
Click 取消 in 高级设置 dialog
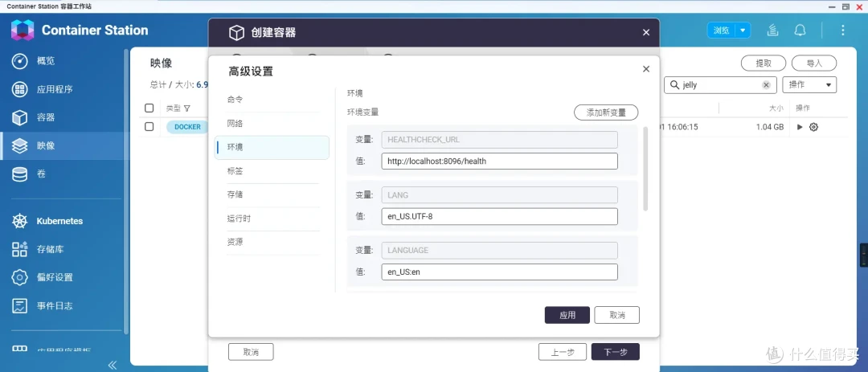(x=616, y=315)
